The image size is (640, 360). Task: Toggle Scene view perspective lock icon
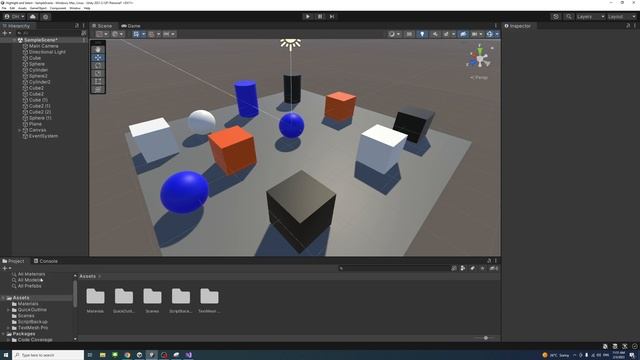pyautogui.click(x=492, y=48)
